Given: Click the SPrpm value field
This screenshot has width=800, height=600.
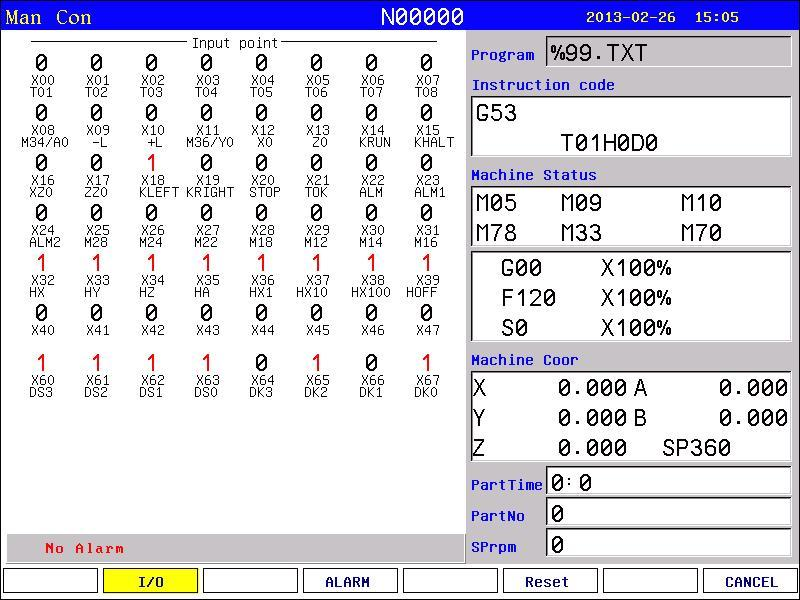Looking at the screenshot, I should click(668, 543).
